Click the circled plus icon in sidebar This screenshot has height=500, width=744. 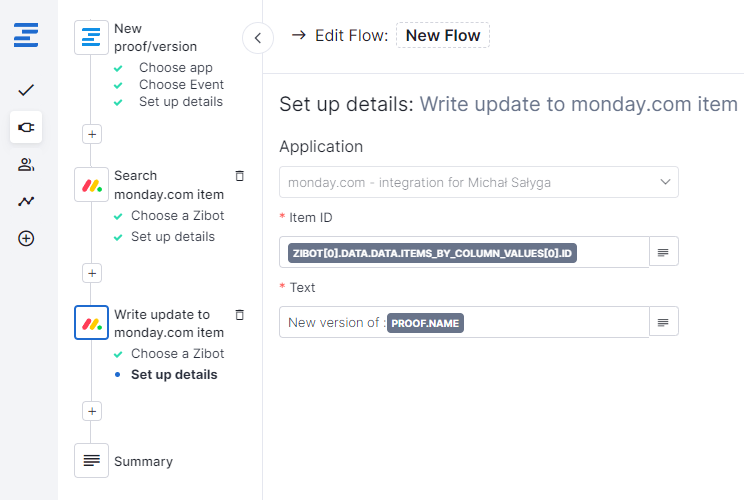pos(26,238)
